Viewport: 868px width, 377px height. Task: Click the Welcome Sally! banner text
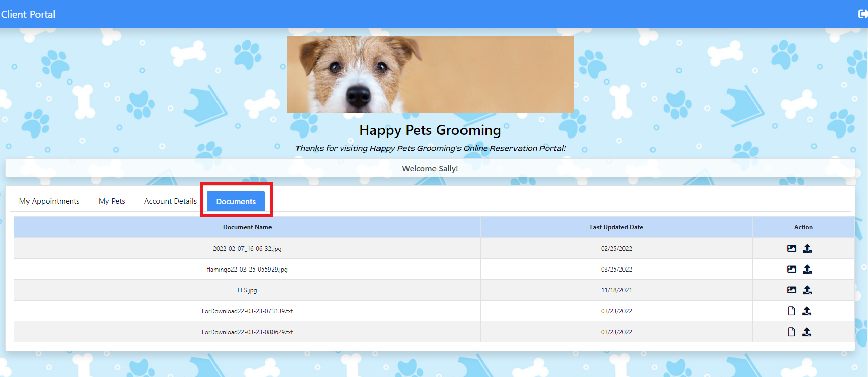pyautogui.click(x=430, y=168)
